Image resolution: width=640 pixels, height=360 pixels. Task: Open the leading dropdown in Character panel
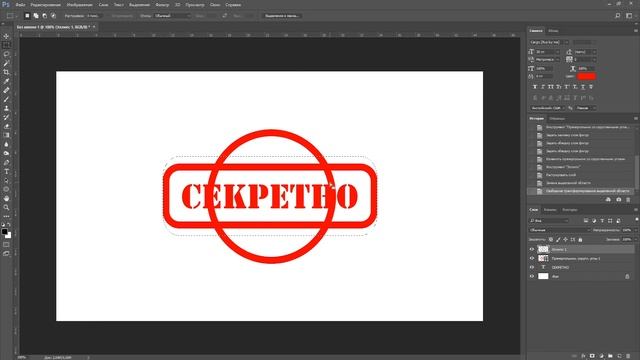pos(585,52)
